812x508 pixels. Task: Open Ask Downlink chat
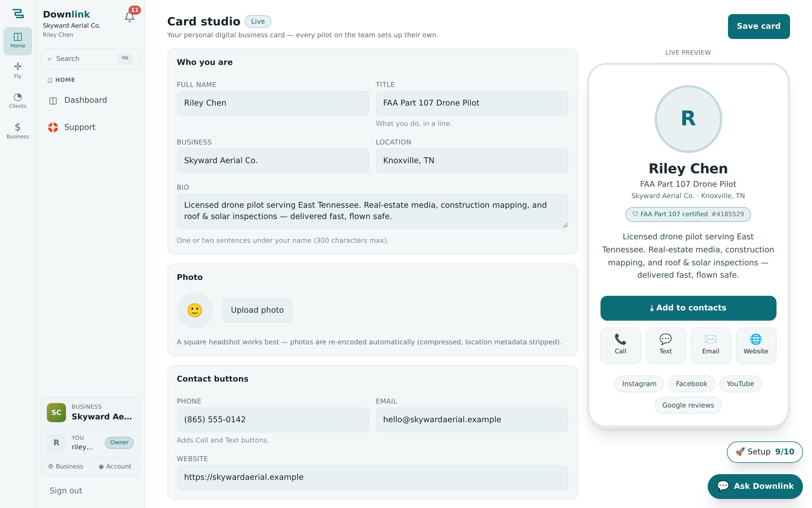pos(755,486)
